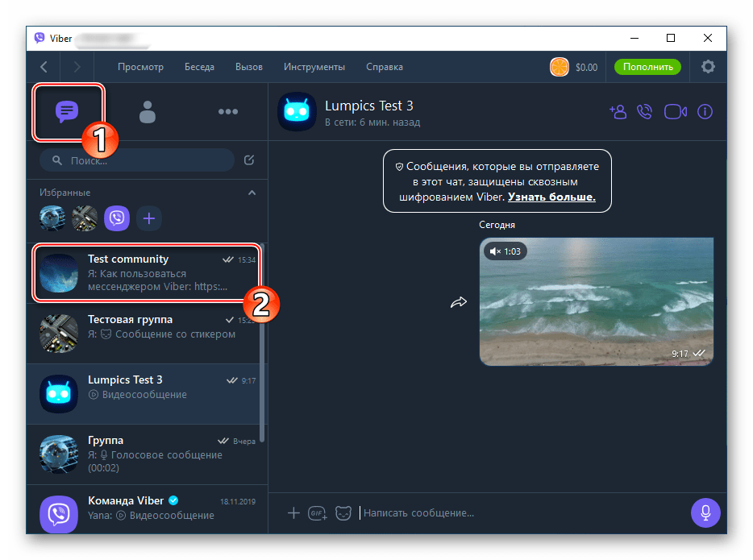The width and height of the screenshot is (753, 560).
Task: Close the Viber window
Action: coord(707,38)
